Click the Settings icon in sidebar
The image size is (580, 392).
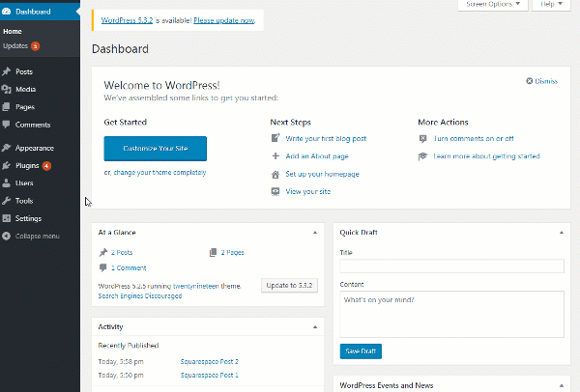tap(8, 218)
